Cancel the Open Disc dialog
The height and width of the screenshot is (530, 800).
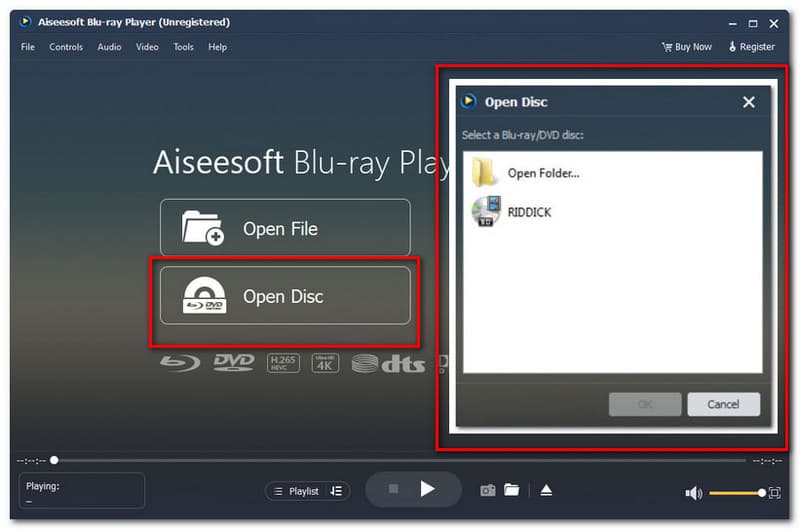723,404
